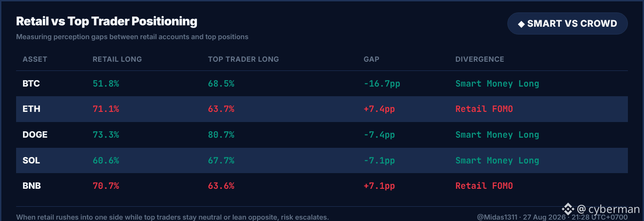Viewport: 644px width, 221px height.
Task: Click BNB's +7.1pp gap value
Action: [379, 186]
